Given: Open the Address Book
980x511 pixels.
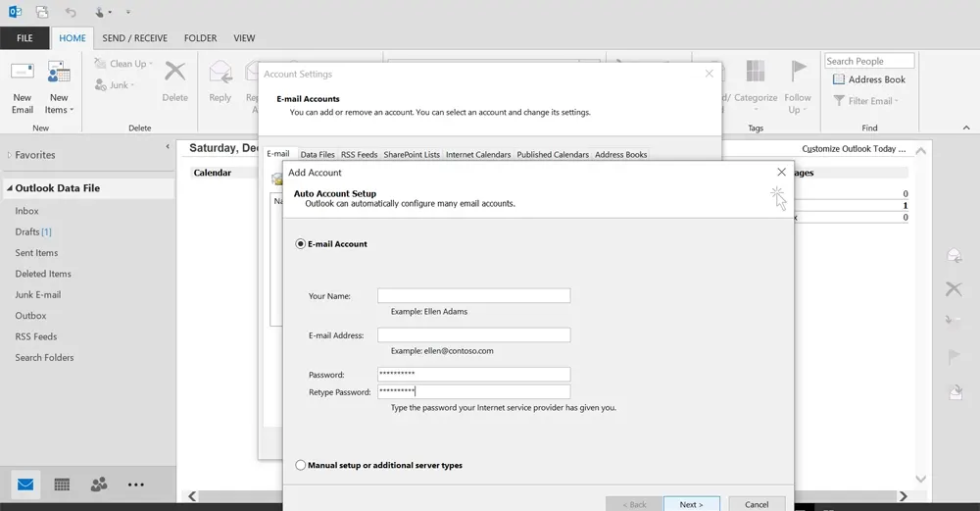Looking at the screenshot, I should (x=868, y=79).
